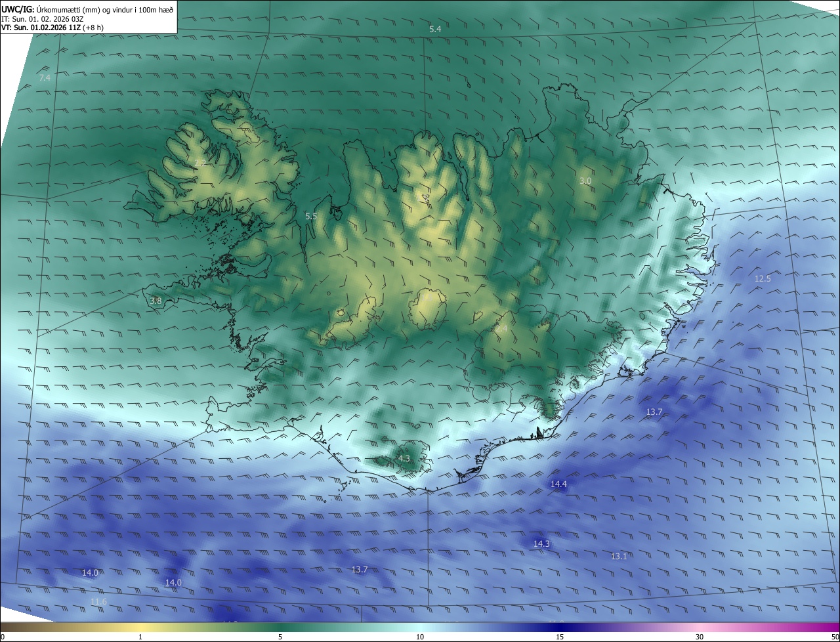This screenshot has width=840, height=642.
Task: Click the 5.5 value label
Action: tap(311, 216)
